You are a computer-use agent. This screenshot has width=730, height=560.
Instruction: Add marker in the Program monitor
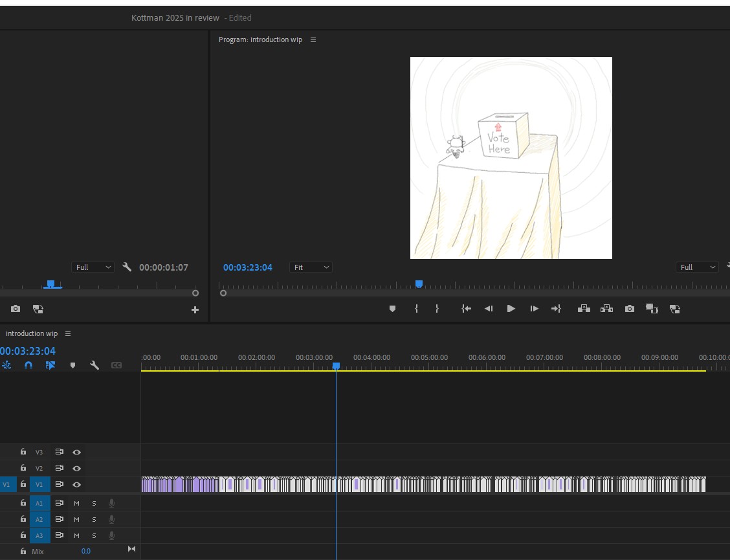pyautogui.click(x=392, y=309)
